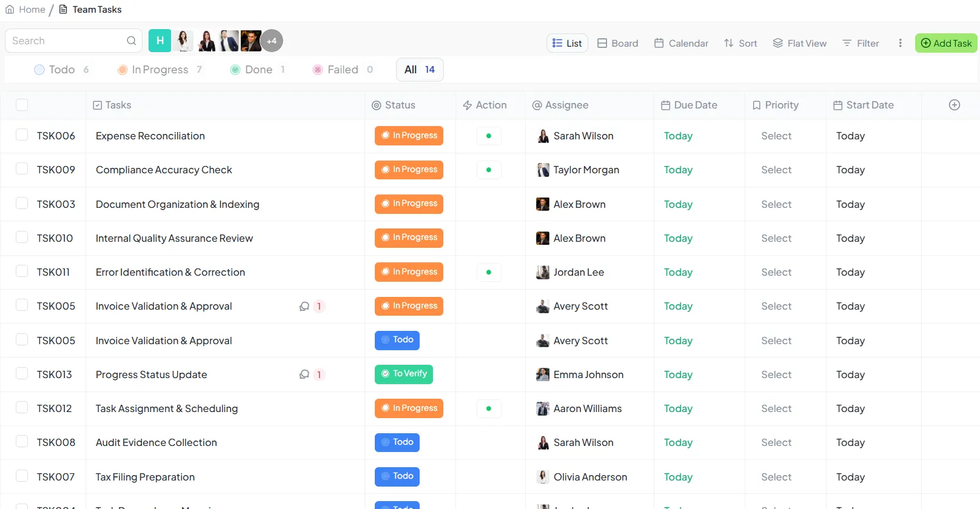Check the TSK013 row checkbox

(x=22, y=373)
